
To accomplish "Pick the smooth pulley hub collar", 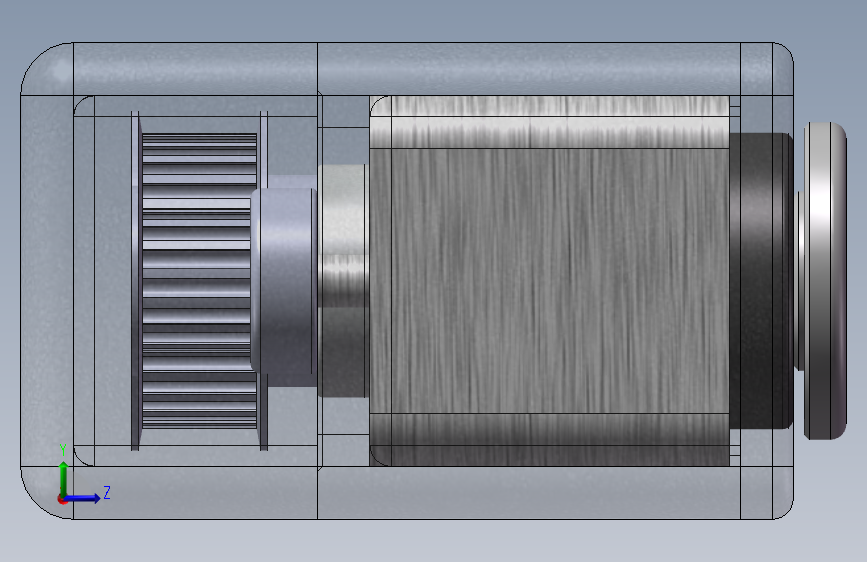I will pyautogui.click(x=283, y=280).
